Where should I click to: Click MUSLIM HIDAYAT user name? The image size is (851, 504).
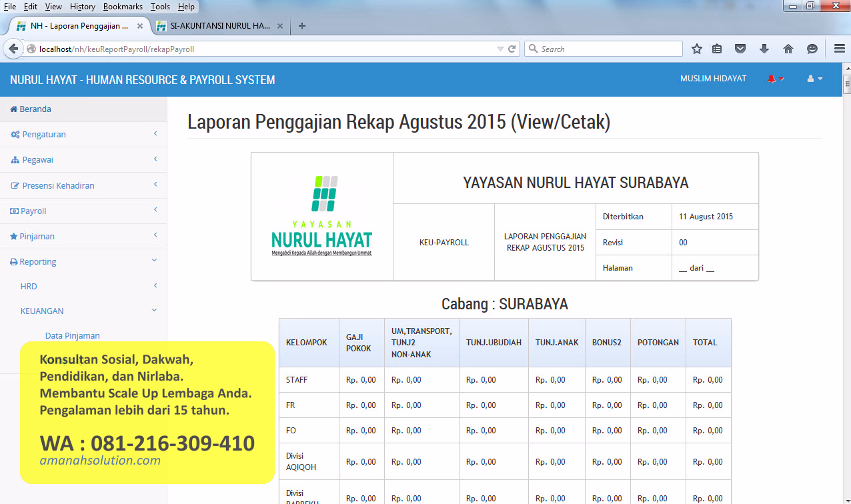coord(713,79)
